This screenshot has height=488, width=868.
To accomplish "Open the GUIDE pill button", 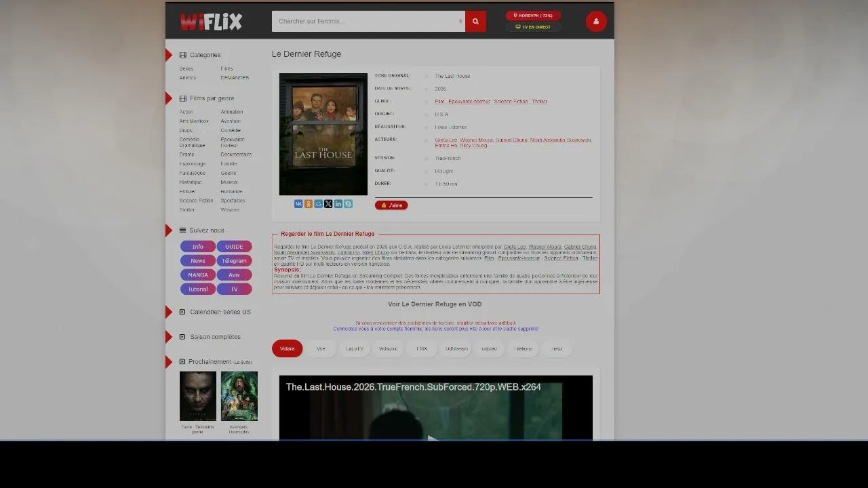I will [x=234, y=247].
